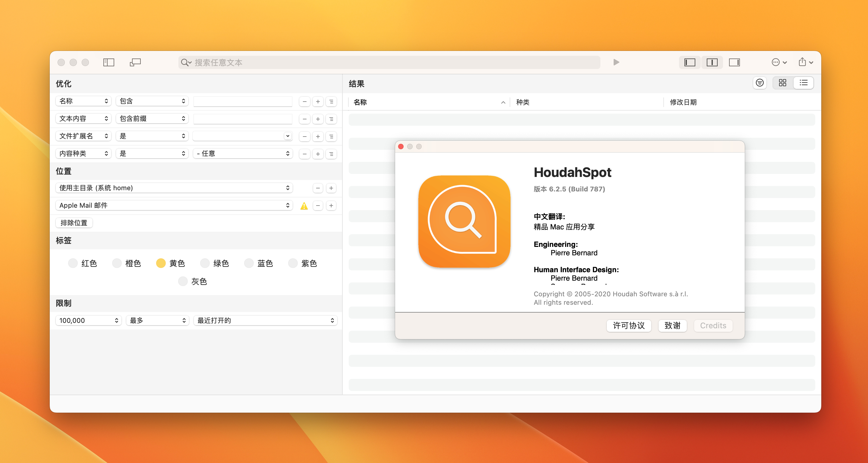Open the 文件扩展名 attribute dropdown
Screen dimensions: 868x463
(83, 136)
